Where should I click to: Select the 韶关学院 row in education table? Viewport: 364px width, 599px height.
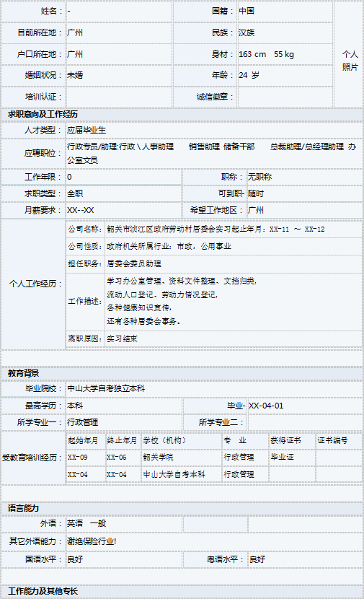point(214,458)
